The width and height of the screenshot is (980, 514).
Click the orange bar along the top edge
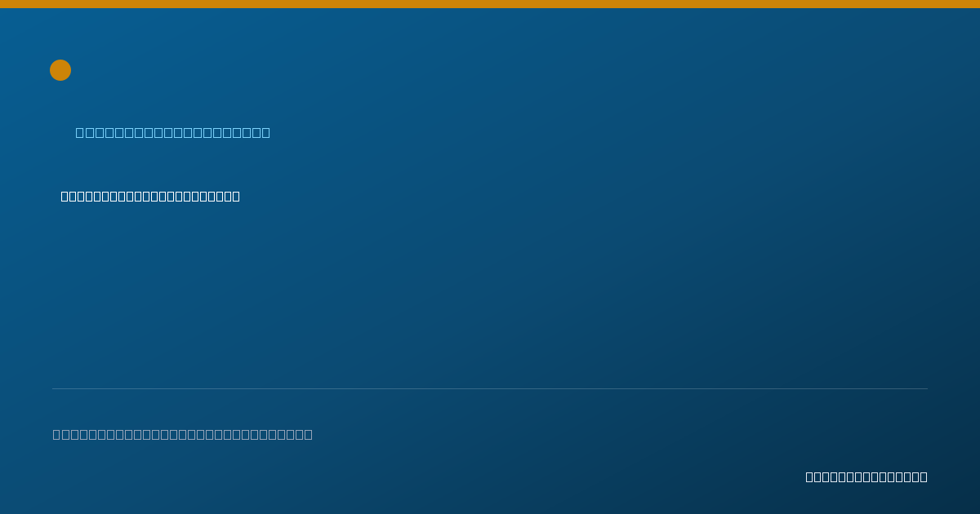[490, 4]
